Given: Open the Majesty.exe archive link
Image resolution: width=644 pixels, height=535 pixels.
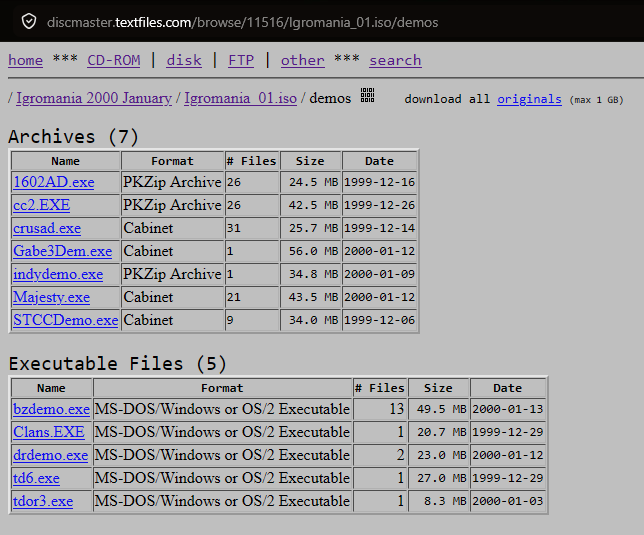Looking at the screenshot, I should coord(51,297).
